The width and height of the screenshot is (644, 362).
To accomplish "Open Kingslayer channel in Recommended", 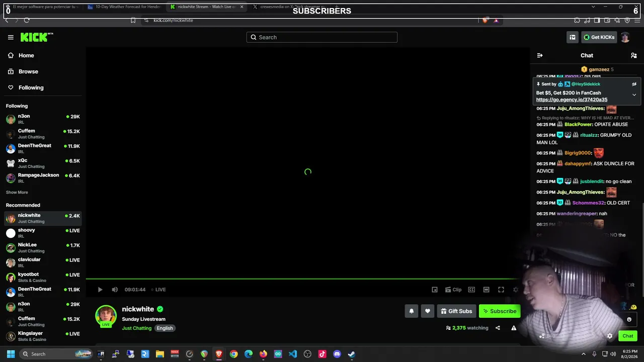I will click(x=43, y=336).
